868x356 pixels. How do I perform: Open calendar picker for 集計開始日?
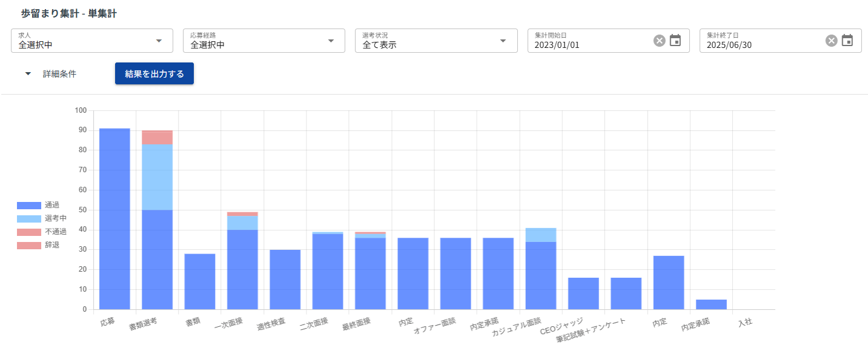pyautogui.click(x=675, y=41)
